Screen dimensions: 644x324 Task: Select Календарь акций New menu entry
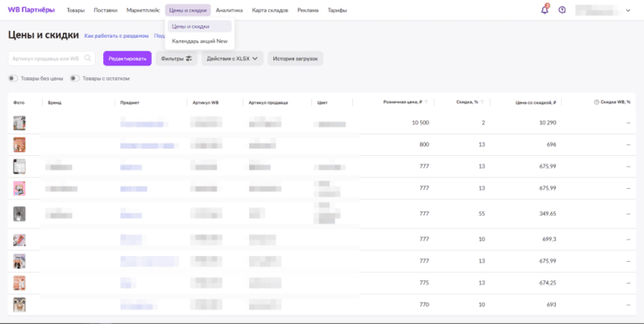[x=200, y=41]
